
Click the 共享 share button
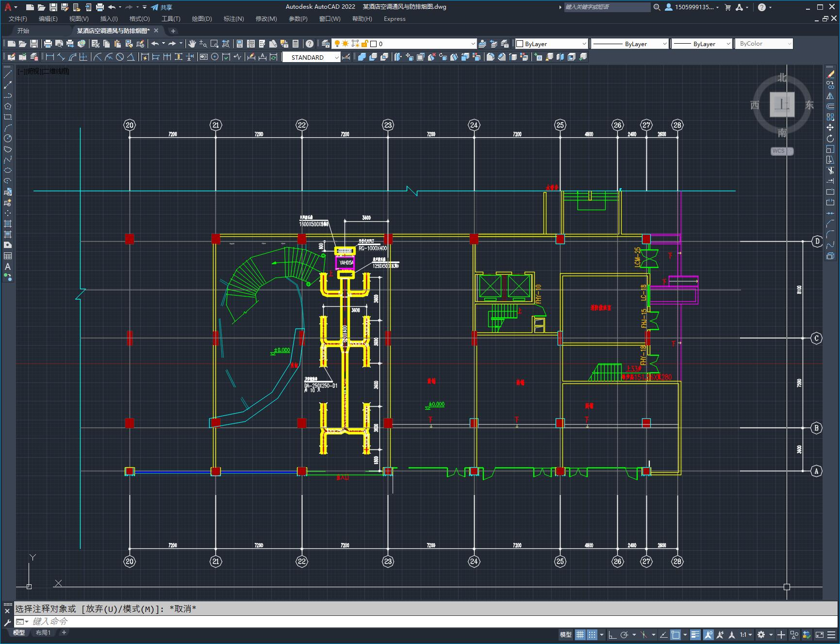[x=162, y=7]
